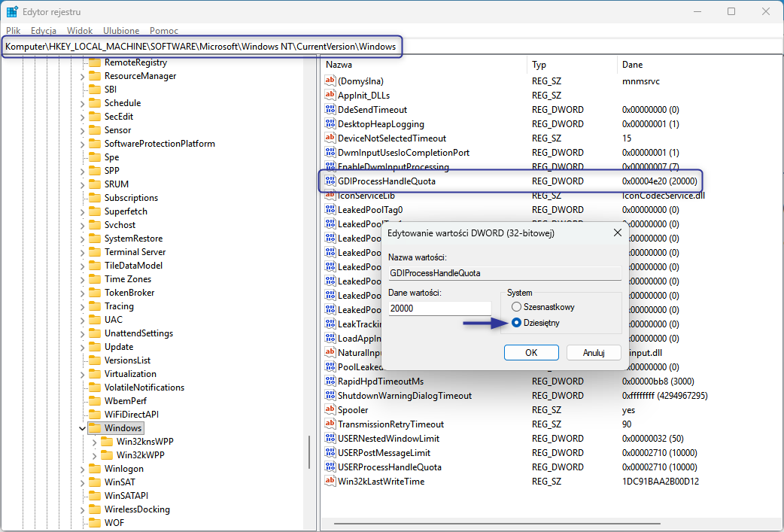The height and width of the screenshot is (532, 784).
Task: Click the DWORD icon of USERProcessHandleQuota
Action: pyautogui.click(x=330, y=467)
